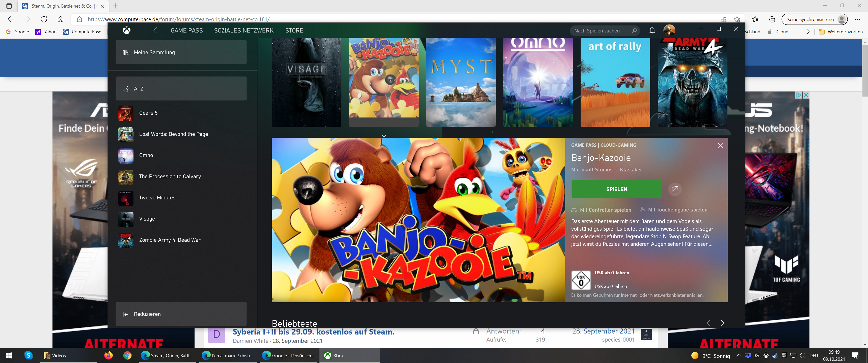
Task: Select Twelve Minutes in game list
Action: (157, 198)
